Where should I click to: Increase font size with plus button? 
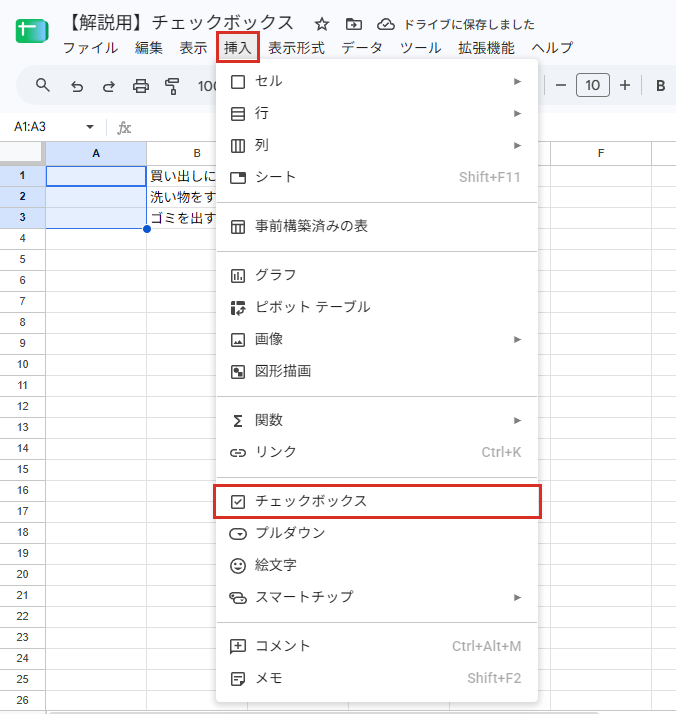coord(625,85)
